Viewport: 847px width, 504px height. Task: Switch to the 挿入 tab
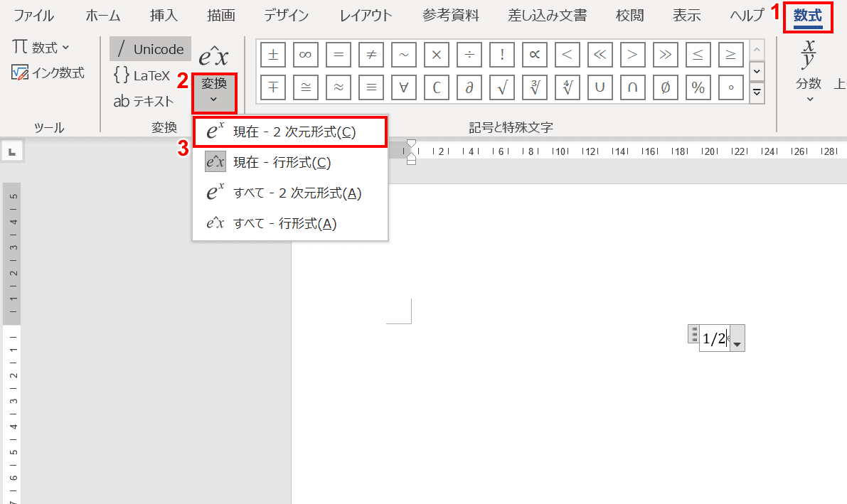(x=164, y=15)
